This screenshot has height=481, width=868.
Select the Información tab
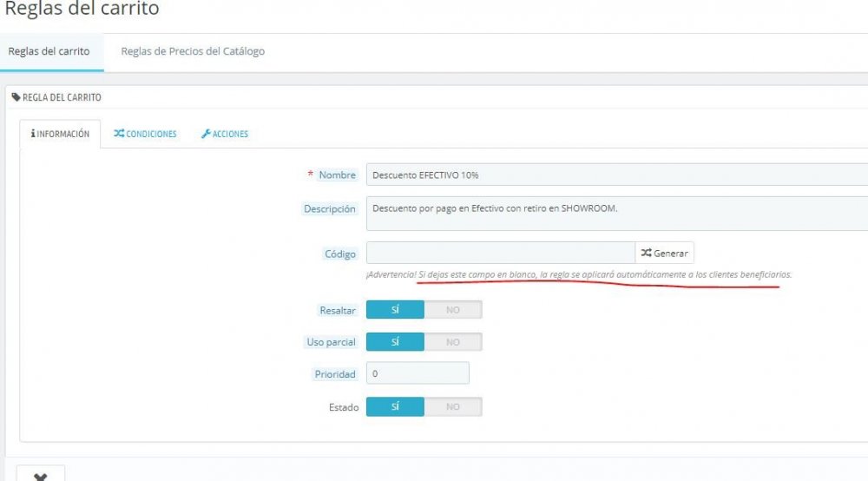point(60,134)
